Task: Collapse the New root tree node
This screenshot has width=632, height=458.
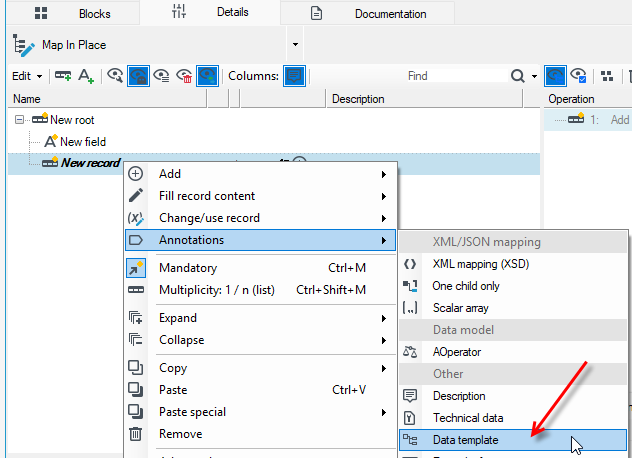Action: tap(19, 120)
